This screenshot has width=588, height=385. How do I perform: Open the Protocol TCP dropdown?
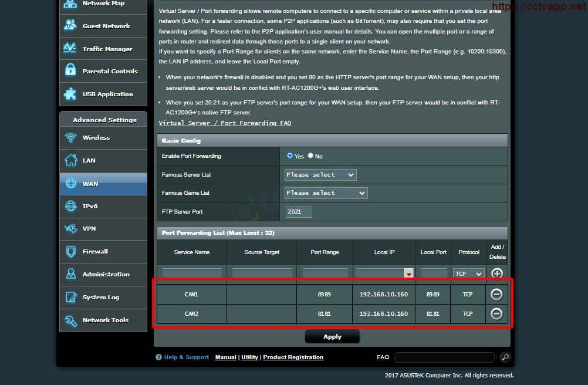point(468,273)
